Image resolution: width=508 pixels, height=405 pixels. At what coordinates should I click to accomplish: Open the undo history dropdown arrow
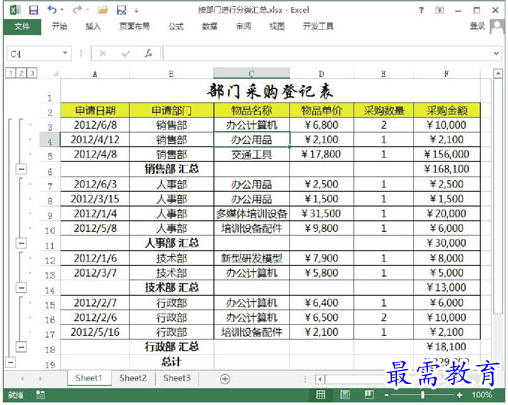[x=62, y=10]
